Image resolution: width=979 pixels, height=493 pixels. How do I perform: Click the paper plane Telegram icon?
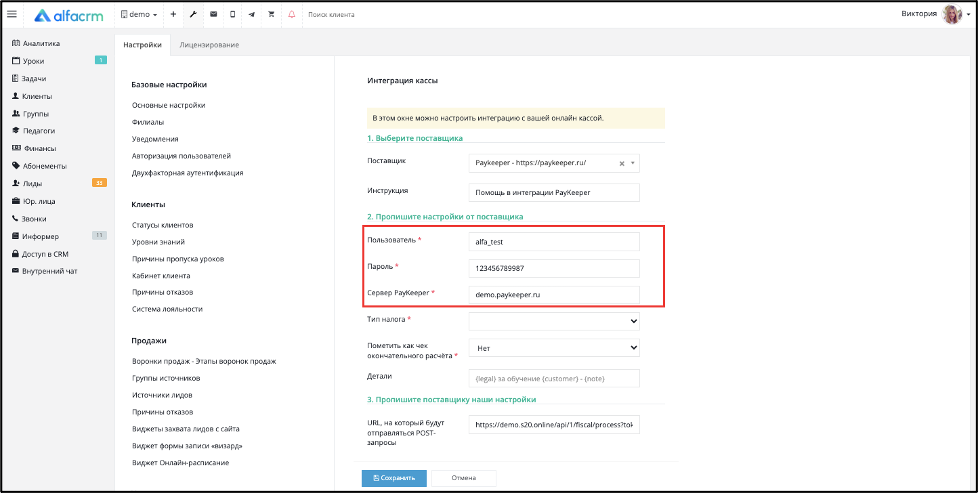[x=252, y=14]
